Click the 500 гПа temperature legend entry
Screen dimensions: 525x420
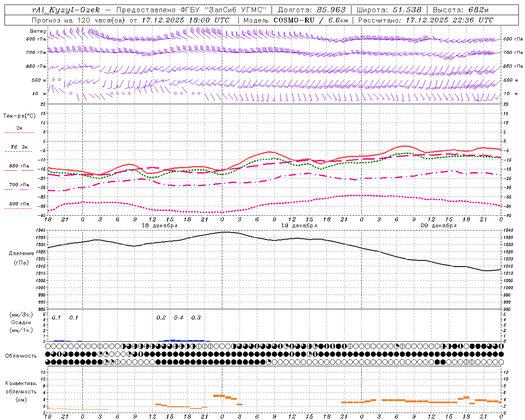[19, 204]
